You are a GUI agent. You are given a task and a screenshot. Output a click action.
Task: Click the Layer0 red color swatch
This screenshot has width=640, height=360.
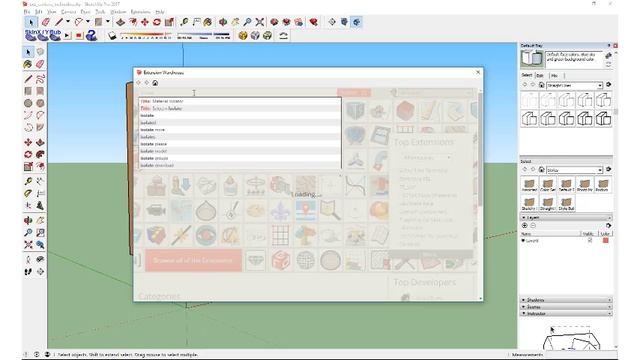click(x=606, y=240)
